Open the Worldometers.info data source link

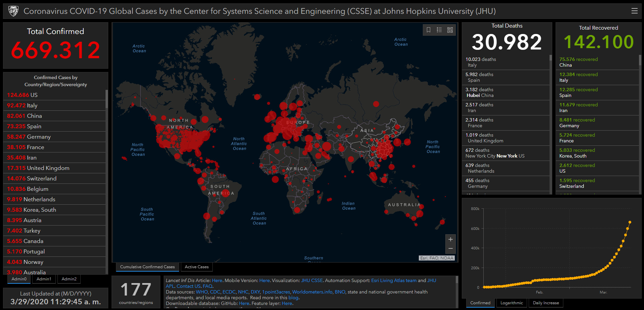[312, 292]
